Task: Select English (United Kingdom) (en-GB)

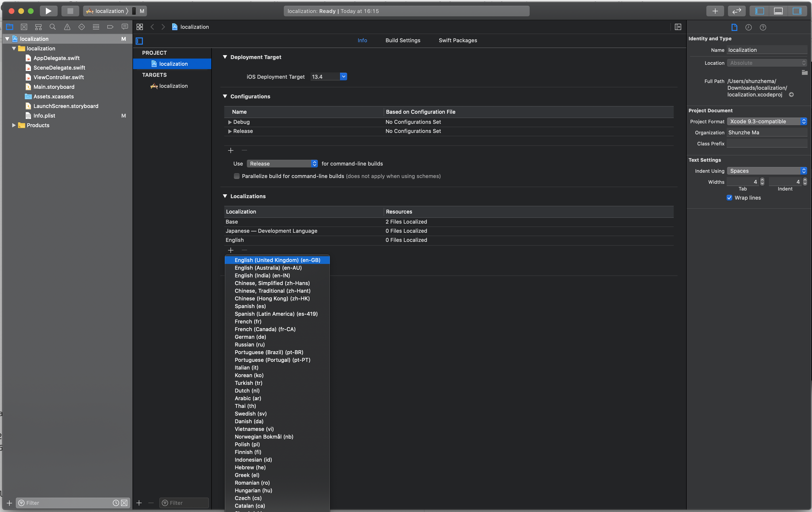Action: (277, 260)
